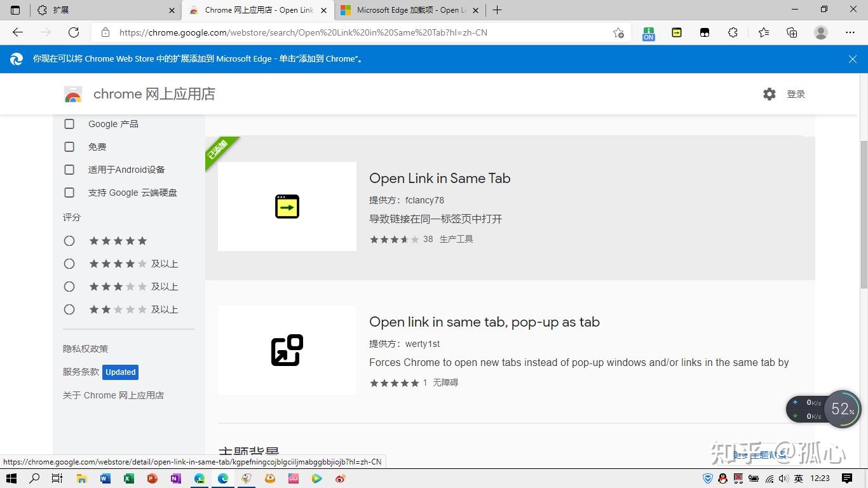Select the four stars 及以上 radio button

tap(69, 264)
